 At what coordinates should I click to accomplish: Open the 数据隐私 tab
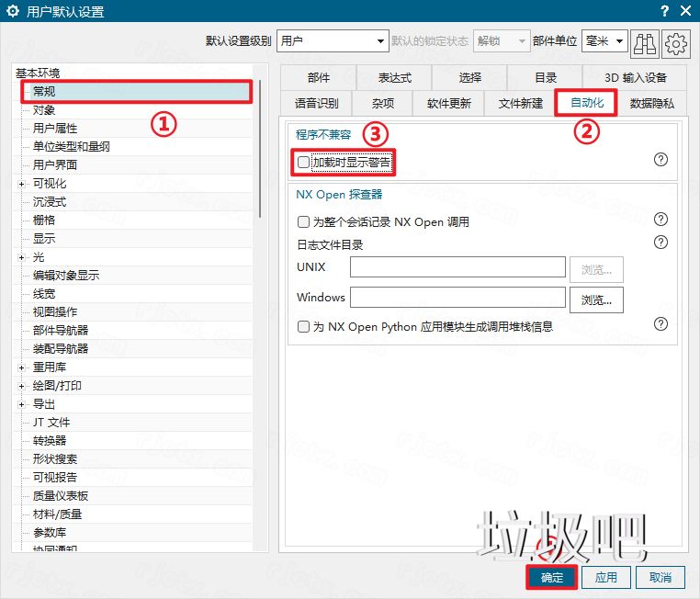pyautogui.click(x=651, y=104)
